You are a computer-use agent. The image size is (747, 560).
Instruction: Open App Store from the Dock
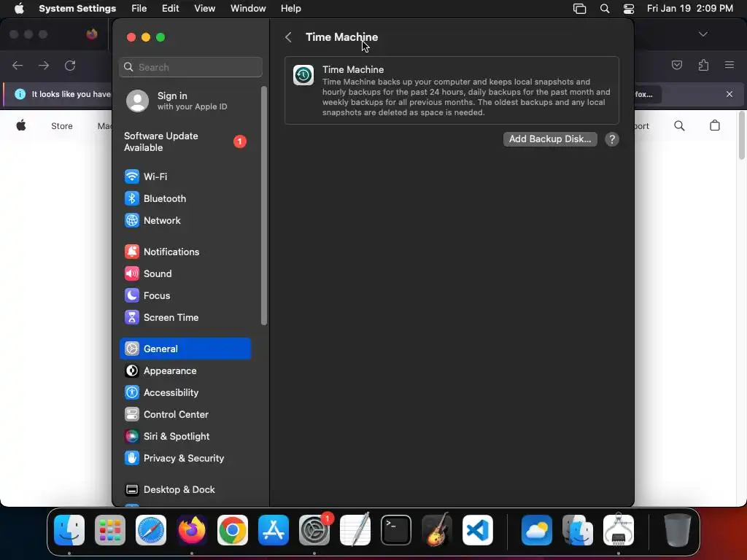(274, 530)
